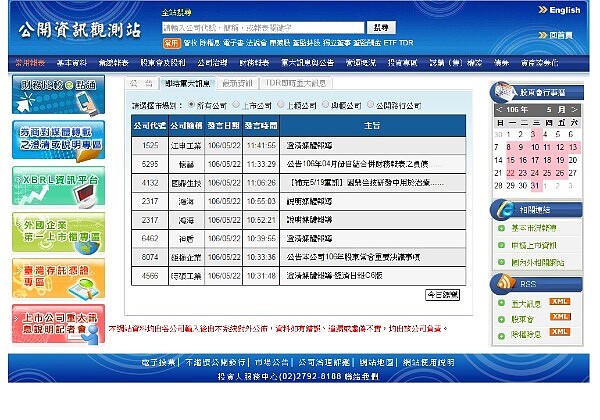Click the double-arrow icon beside English
600x420 pixels.
(x=543, y=10)
